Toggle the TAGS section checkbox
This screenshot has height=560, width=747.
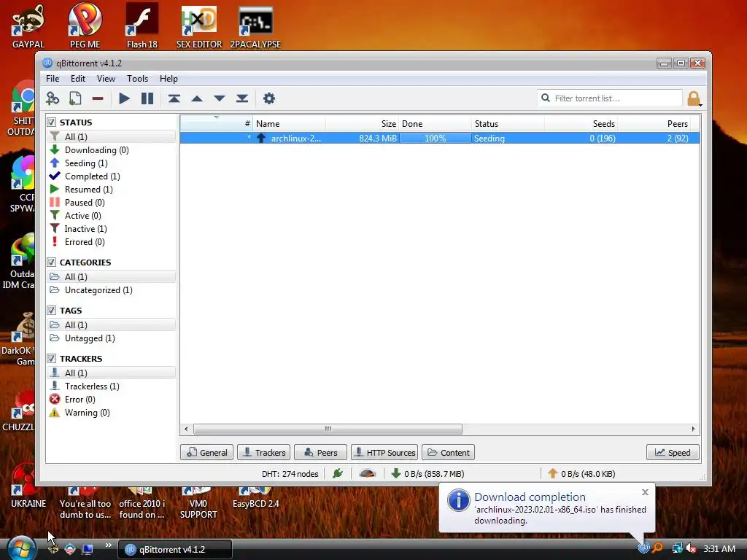52,311
